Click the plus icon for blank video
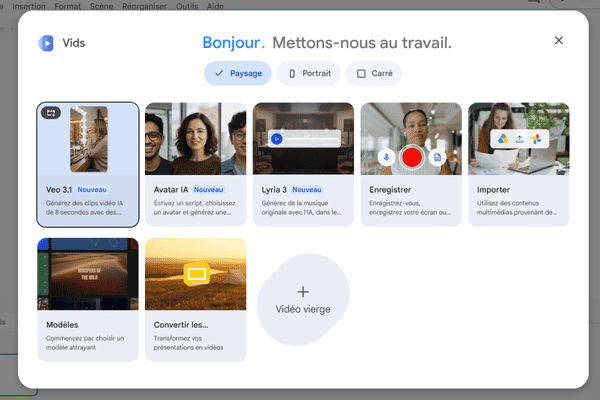600x400 pixels. (303, 292)
